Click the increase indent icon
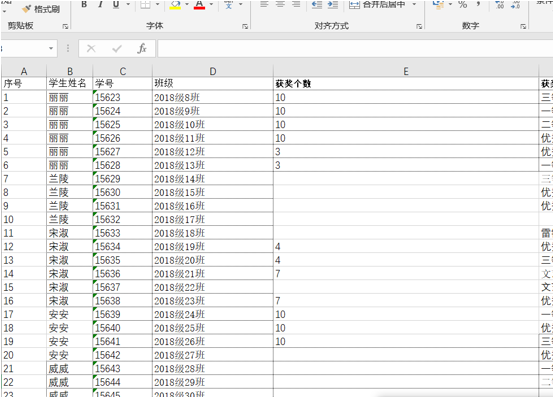 coord(333,4)
